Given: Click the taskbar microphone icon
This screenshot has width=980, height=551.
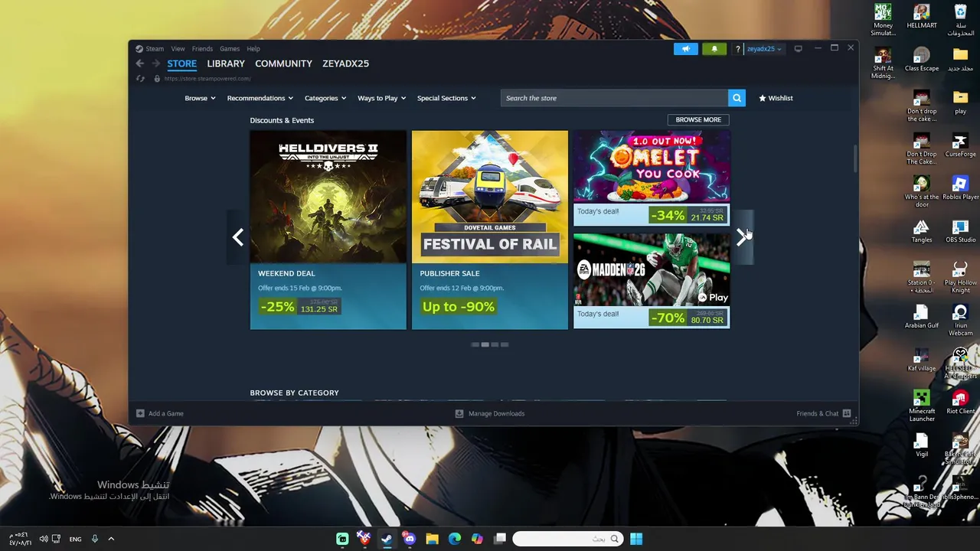Looking at the screenshot, I should pyautogui.click(x=95, y=539).
